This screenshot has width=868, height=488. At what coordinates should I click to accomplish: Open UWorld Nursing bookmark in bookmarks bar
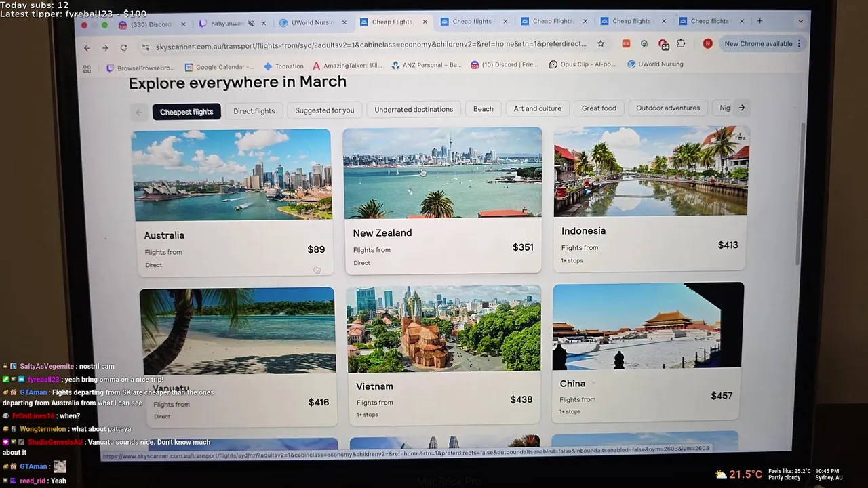point(655,64)
